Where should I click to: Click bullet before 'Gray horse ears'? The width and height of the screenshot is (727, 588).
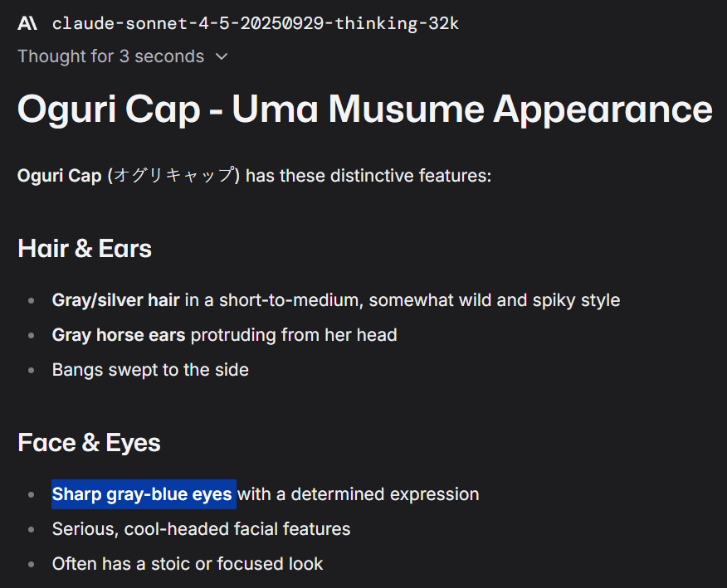tap(31, 336)
